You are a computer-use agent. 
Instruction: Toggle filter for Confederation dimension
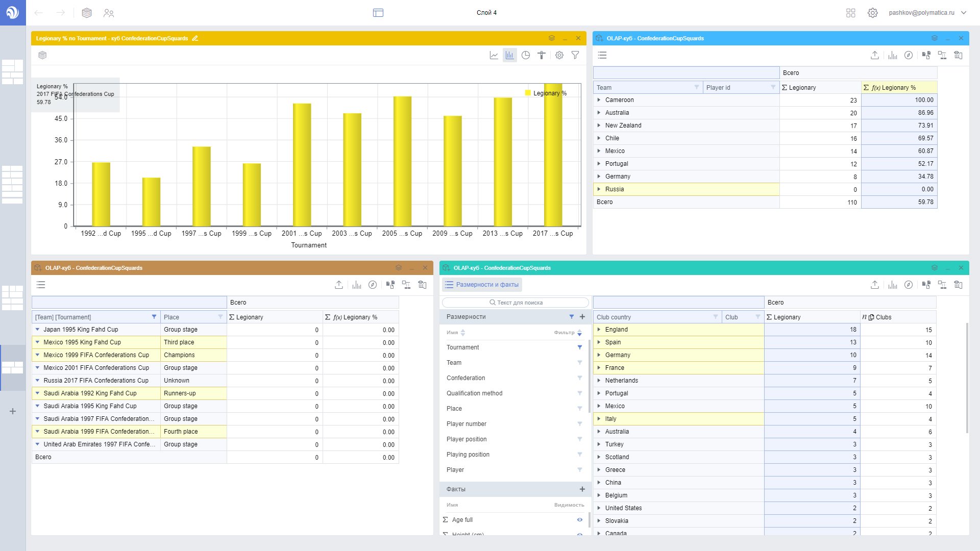580,378
